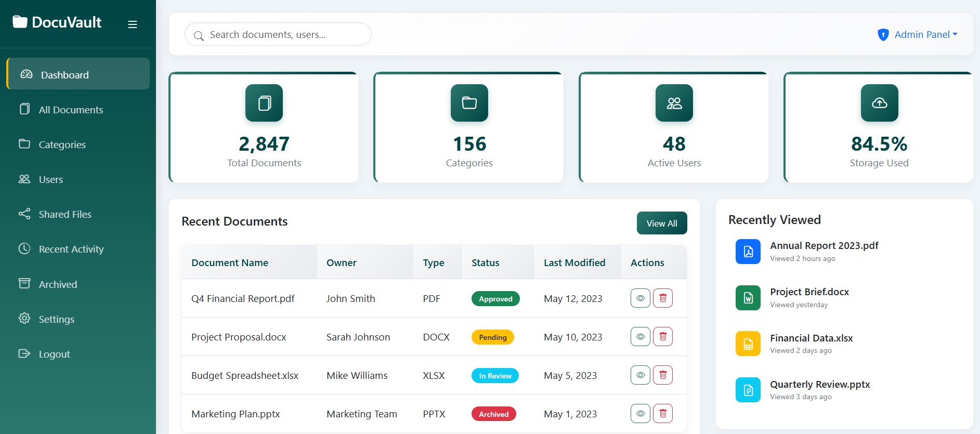Click the search documents input field
Screen dimensions: 980x434
[x=281, y=35]
